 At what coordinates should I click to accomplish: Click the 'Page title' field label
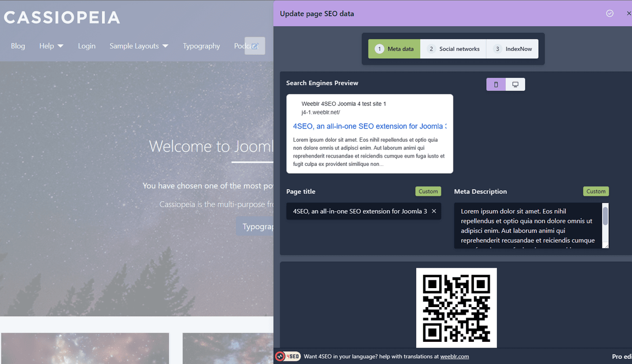click(301, 192)
